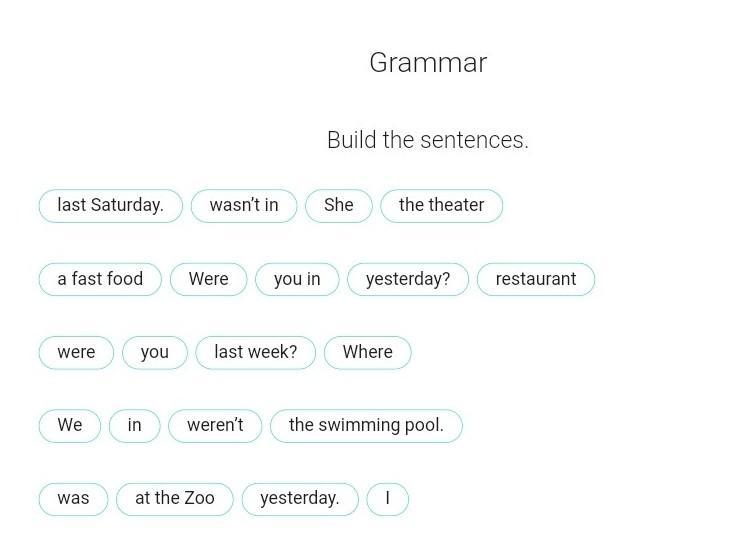The width and height of the screenshot is (736, 551).
Task: Select the 'restaurant' word chip
Action: point(536,279)
